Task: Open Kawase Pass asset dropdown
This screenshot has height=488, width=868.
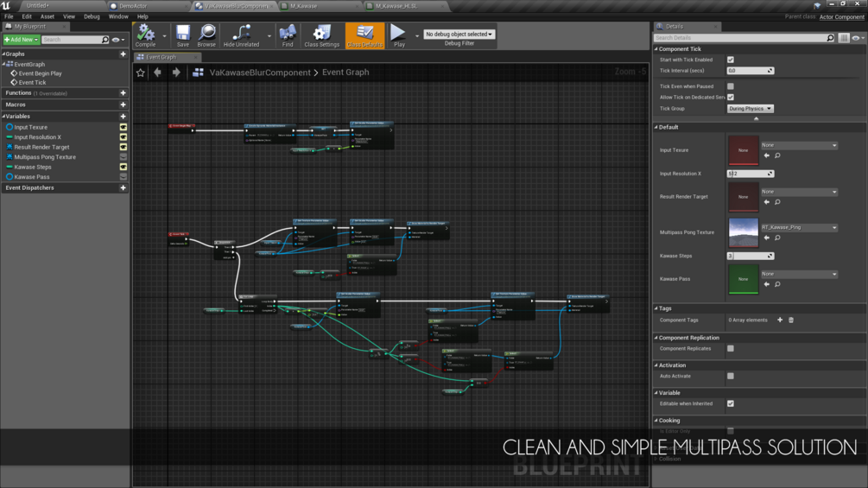Action: 800,274
